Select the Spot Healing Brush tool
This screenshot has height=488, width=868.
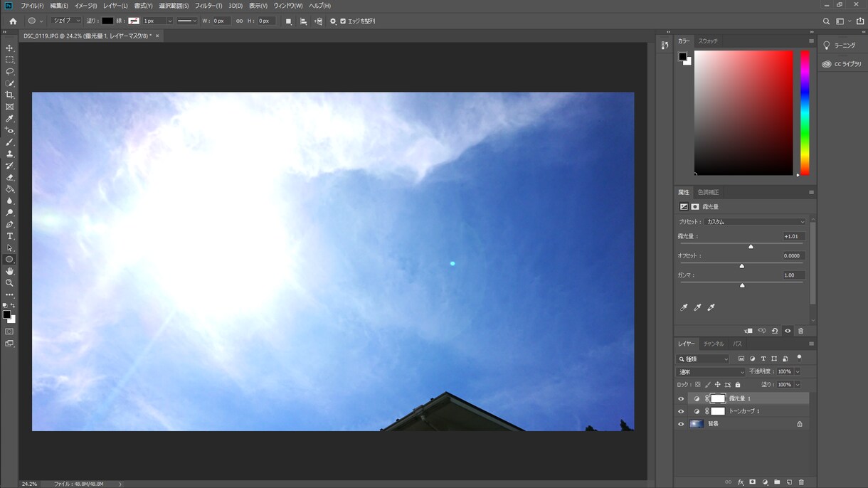coord(10,130)
